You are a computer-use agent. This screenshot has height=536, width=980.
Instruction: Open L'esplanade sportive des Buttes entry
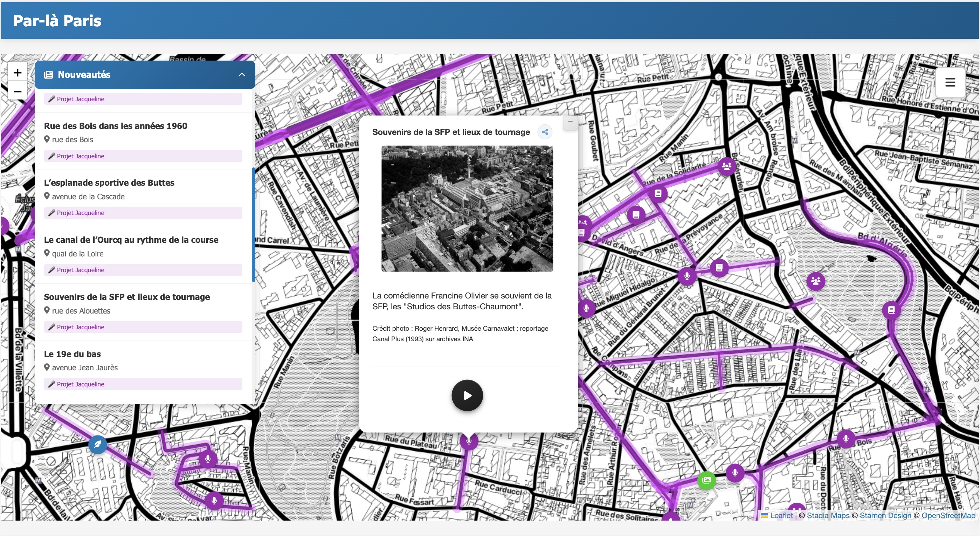pyautogui.click(x=109, y=183)
